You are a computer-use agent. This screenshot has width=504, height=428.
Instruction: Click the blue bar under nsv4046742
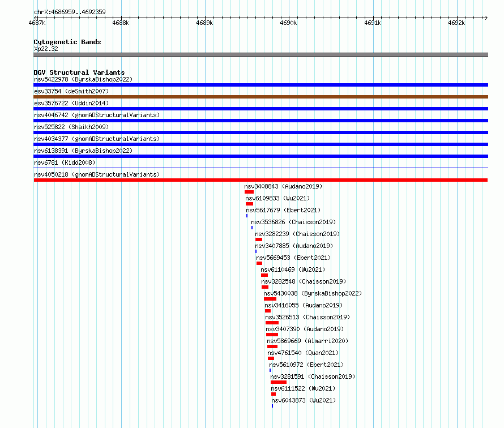[x=260, y=121]
